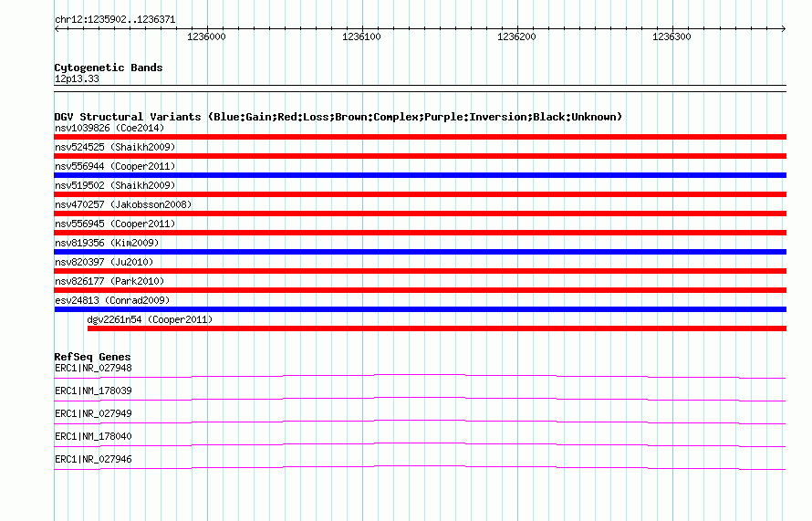Click the ERC1|NR_027948 gene label

click(x=93, y=369)
